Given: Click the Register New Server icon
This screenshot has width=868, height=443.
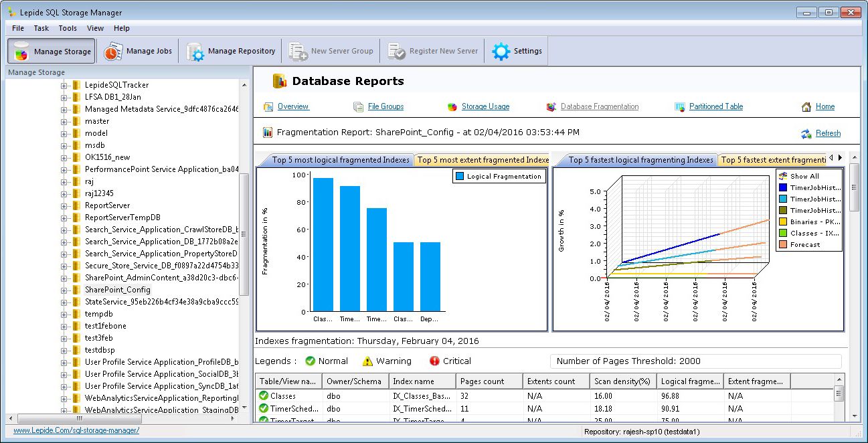Looking at the screenshot, I should [x=396, y=52].
